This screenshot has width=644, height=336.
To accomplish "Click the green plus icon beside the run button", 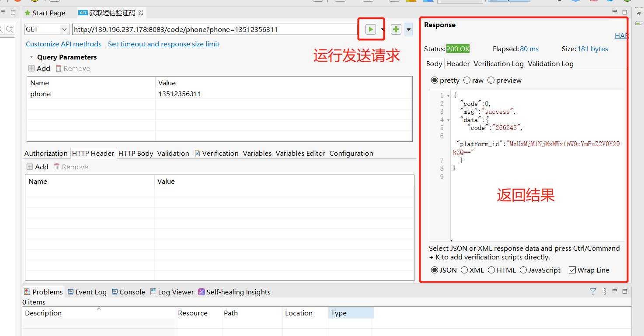I will 396,29.
